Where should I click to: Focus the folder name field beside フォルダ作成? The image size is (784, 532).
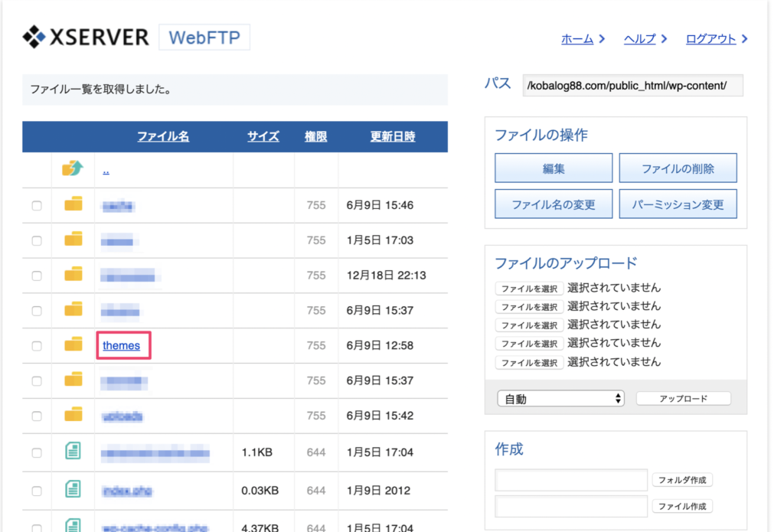tap(571, 479)
